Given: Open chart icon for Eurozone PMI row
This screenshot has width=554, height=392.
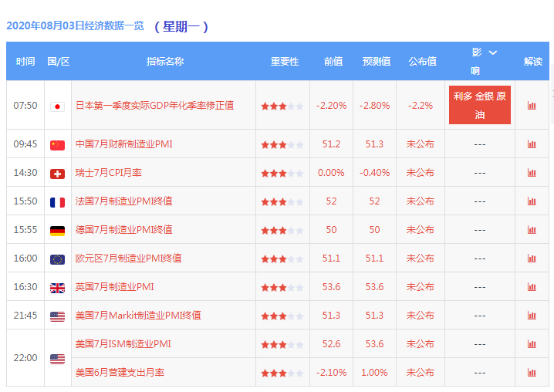Looking at the screenshot, I should tap(532, 259).
